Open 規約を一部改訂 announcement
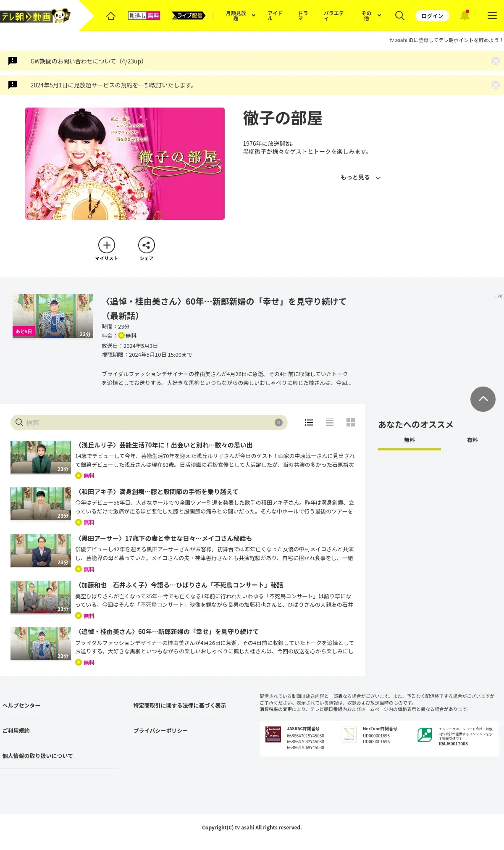Viewport: 504px width, 850px height. point(113,85)
